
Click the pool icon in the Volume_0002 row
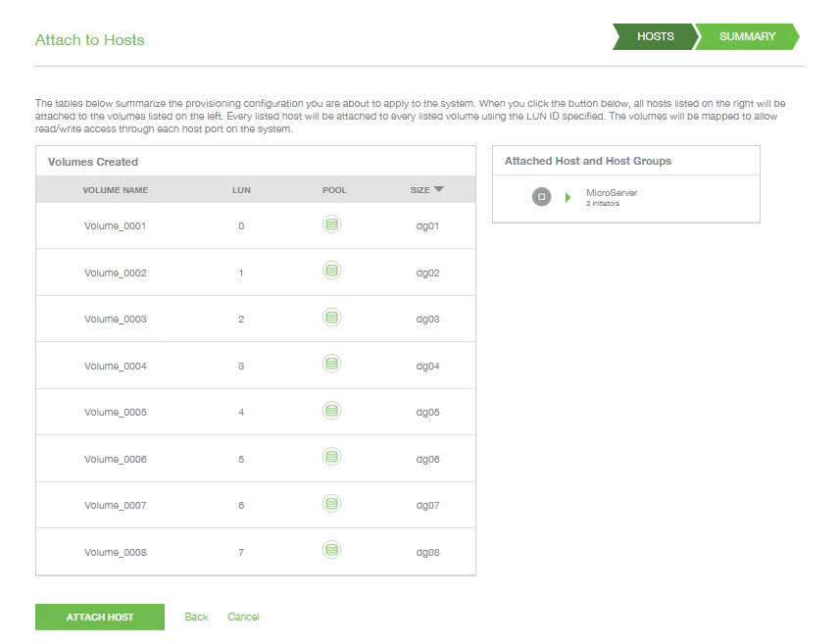pos(331,271)
